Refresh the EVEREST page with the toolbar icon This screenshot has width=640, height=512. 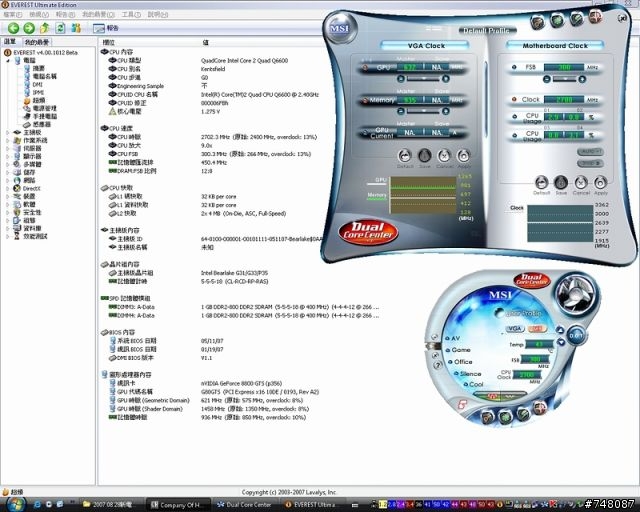click(x=60, y=28)
